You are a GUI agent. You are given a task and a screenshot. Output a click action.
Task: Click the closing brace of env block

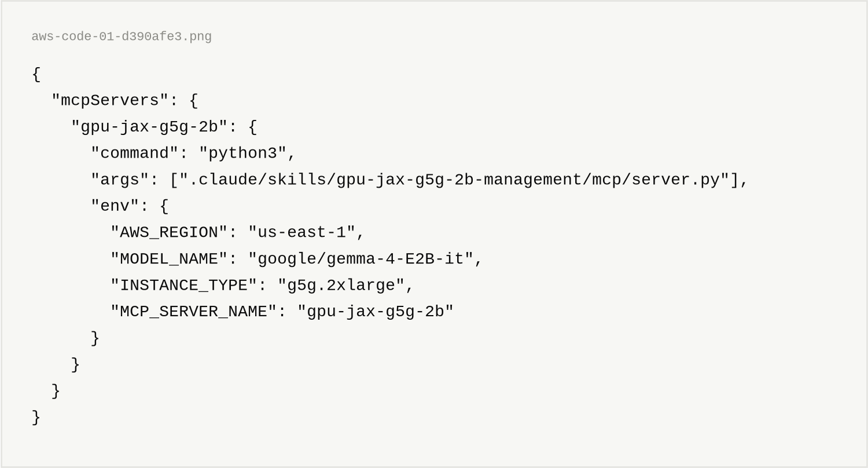[x=95, y=338]
